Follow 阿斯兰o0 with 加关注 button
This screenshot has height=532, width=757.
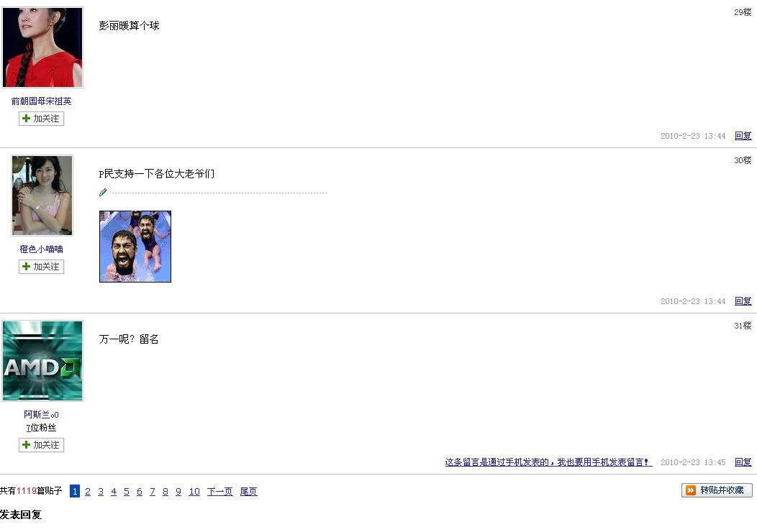click(42, 445)
